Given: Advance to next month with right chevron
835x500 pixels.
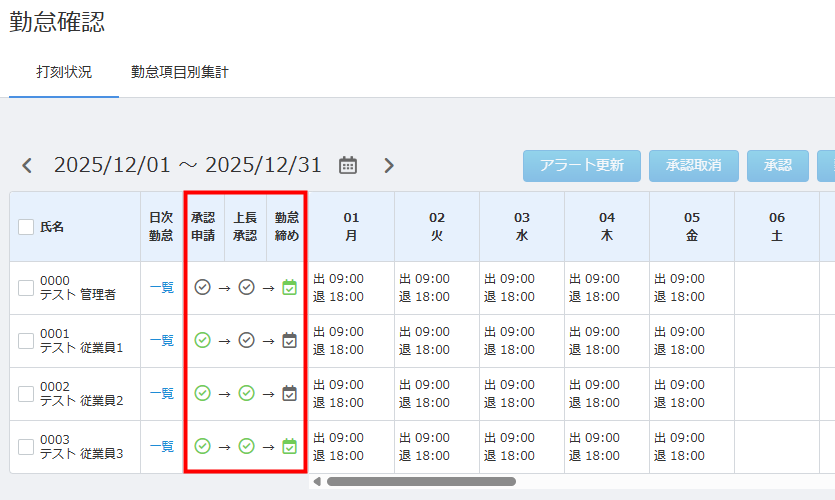Looking at the screenshot, I should pyautogui.click(x=389, y=165).
